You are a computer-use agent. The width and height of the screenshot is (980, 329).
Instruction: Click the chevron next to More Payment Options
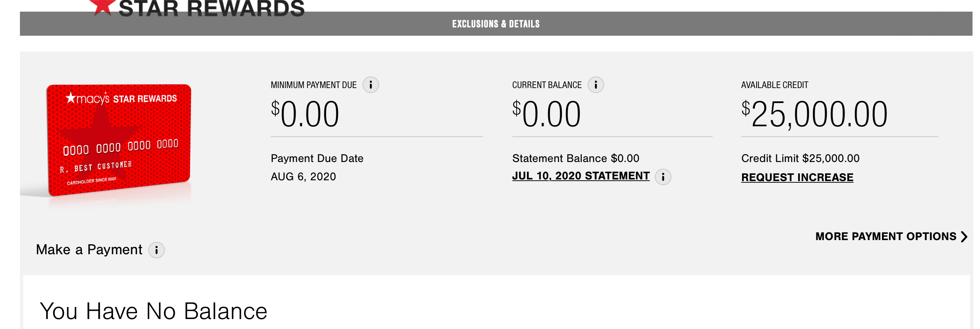coord(964,236)
